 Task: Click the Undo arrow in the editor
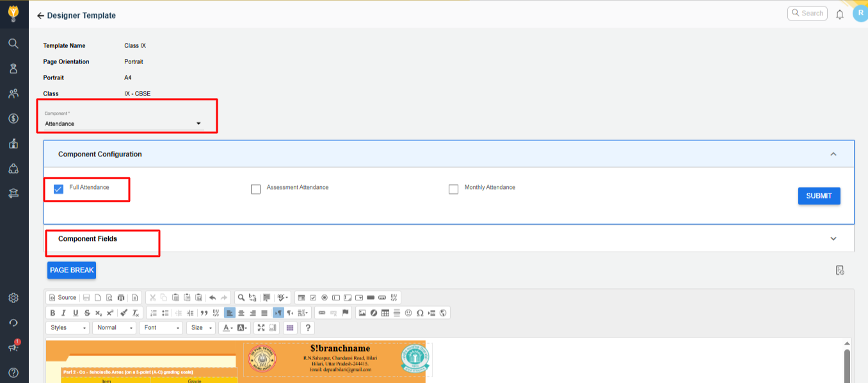point(213,298)
